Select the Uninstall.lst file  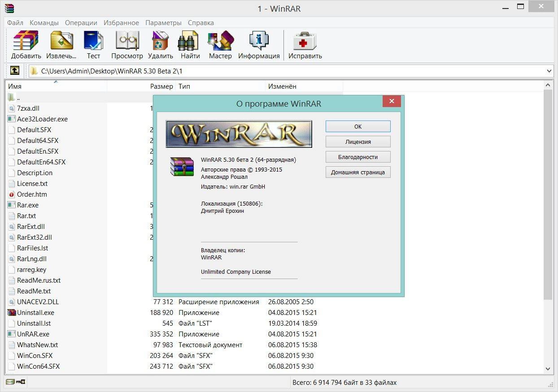click(x=34, y=323)
